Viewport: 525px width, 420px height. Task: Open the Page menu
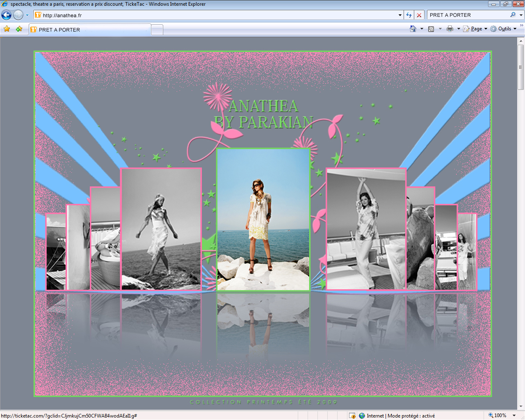[x=475, y=29]
